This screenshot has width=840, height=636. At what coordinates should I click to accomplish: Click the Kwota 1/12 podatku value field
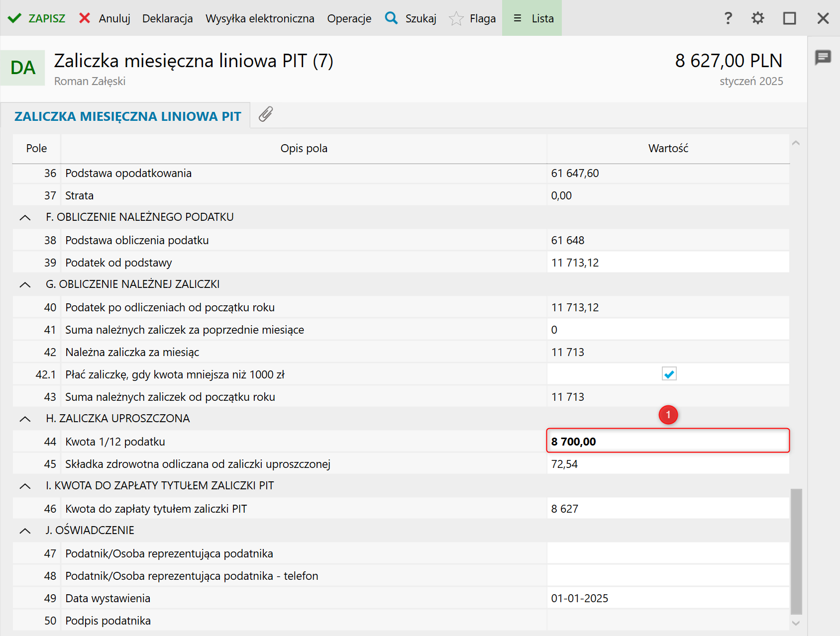(667, 441)
